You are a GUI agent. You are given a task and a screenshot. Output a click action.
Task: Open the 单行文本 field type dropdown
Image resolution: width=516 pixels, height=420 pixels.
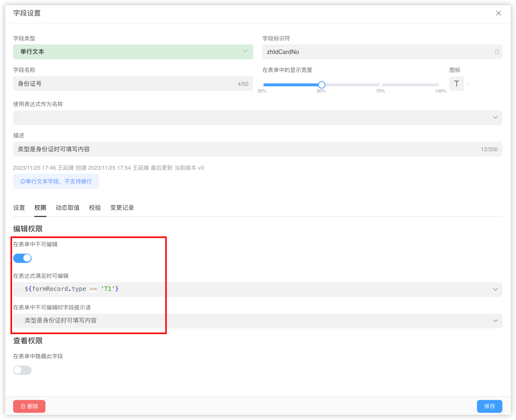(133, 52)
